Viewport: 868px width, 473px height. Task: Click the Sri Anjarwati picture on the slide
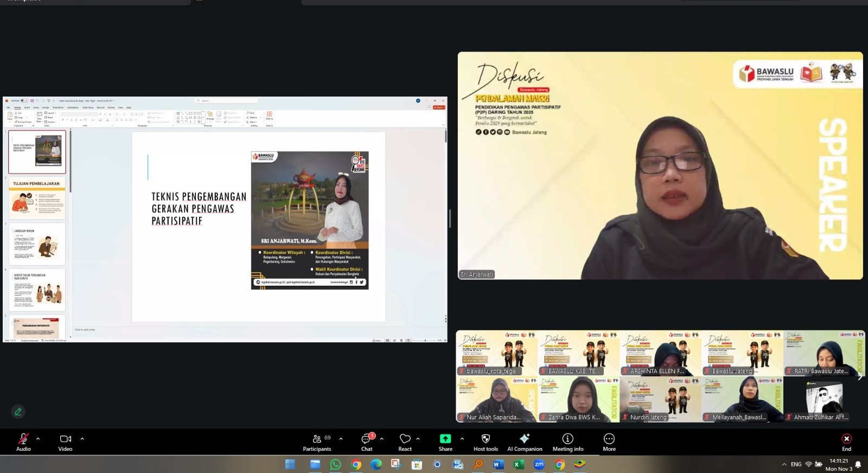pos(310,220)
